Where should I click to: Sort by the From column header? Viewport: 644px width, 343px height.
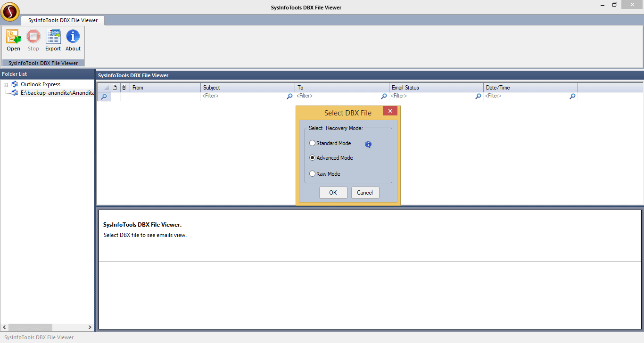[165, 87]
